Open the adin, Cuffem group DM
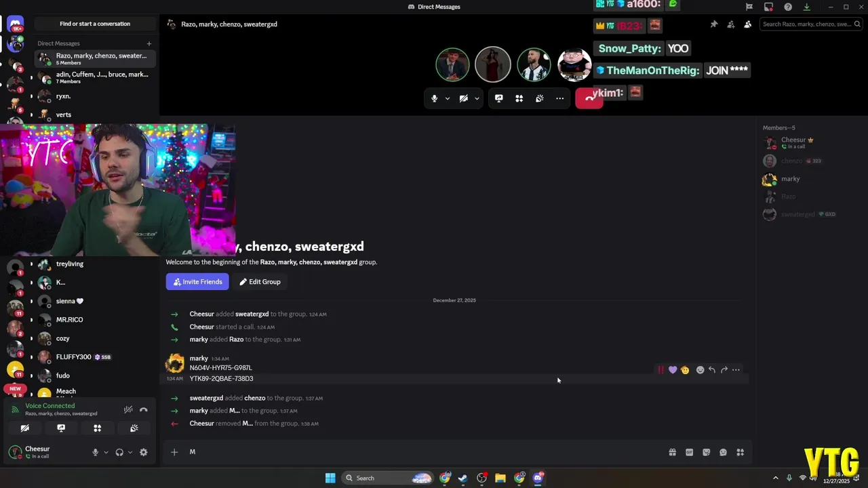868x488 pixels. click(95, 77)
